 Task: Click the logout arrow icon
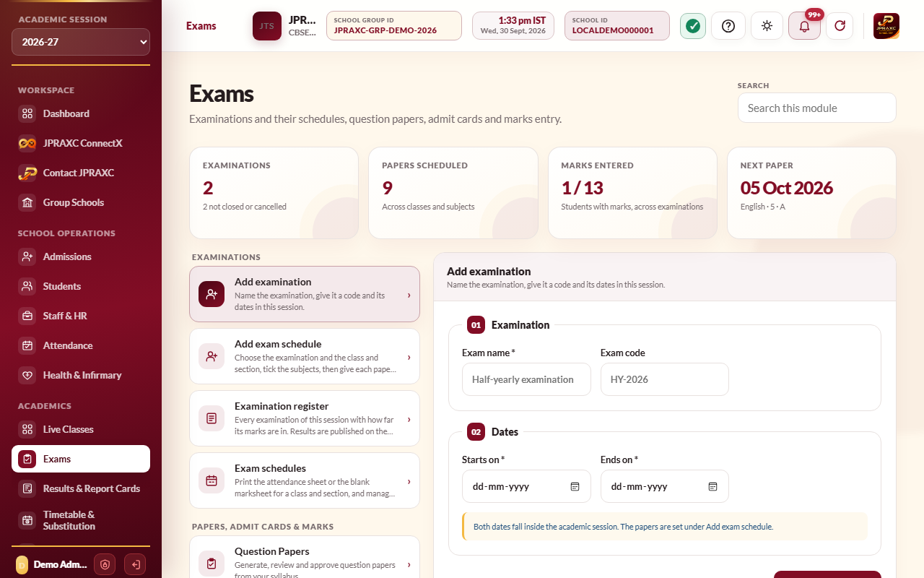135,564
